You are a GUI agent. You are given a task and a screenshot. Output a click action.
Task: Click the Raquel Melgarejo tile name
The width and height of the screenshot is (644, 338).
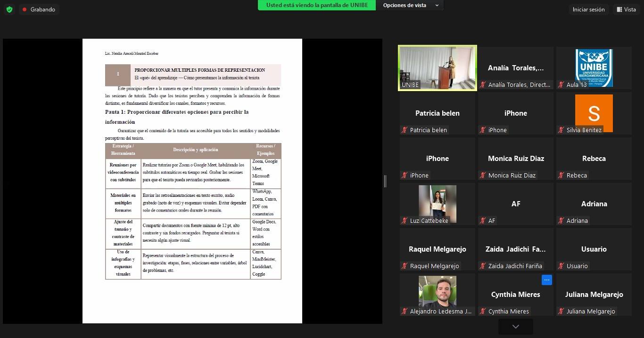click(x=438, y=249)
